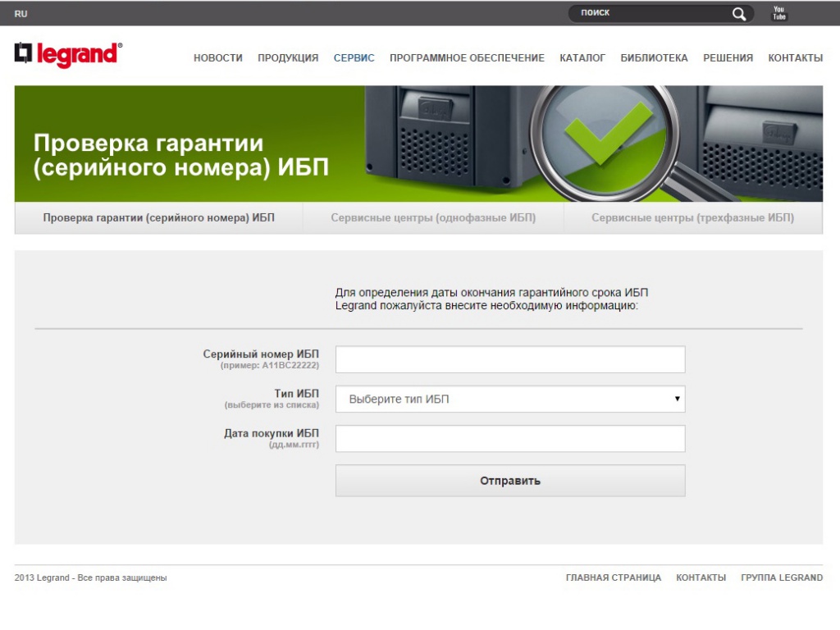Select tab Проверка гарантии (серийного номера) ИБП

pyautogui.click(x=158, y=218)
